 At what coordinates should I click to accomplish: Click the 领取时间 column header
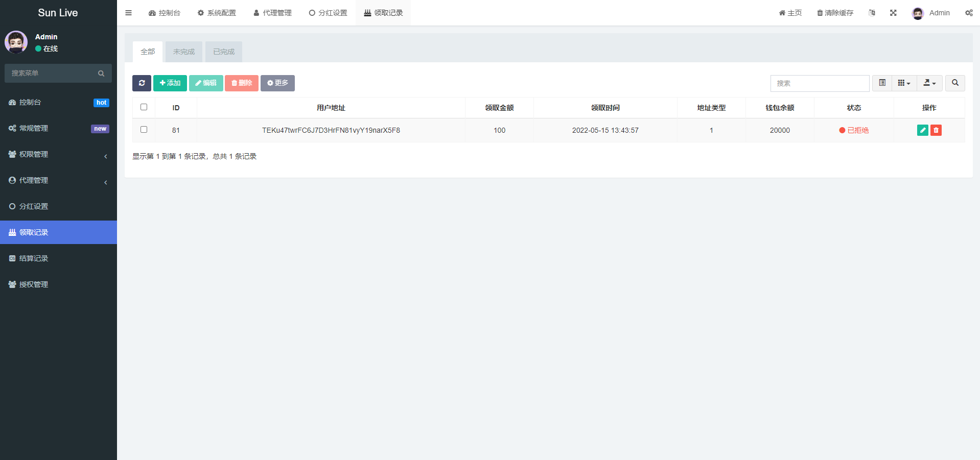point(605,108)
